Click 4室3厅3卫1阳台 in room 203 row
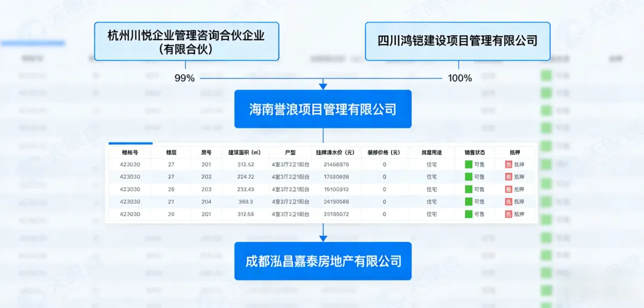This screenshot has width=644, height=308. tap(290, 189)
